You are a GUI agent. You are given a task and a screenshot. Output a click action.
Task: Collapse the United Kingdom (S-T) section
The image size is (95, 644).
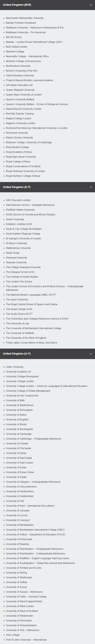click(91, 187)
